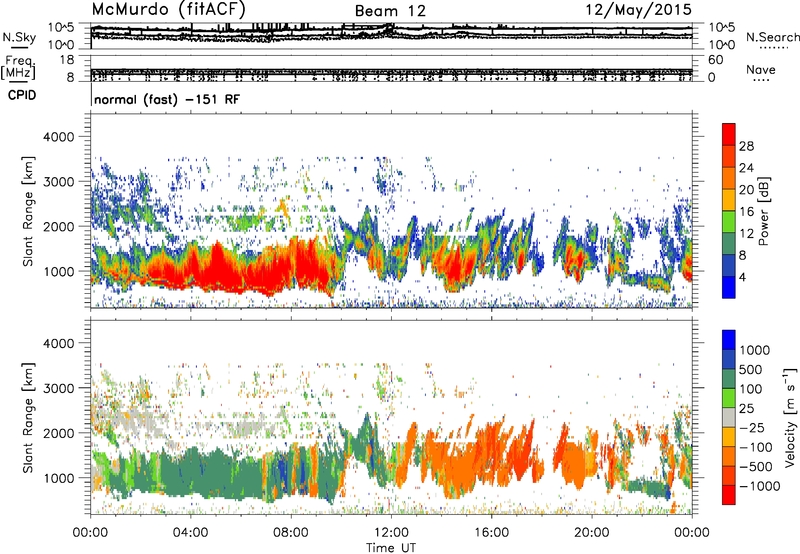Click the 08:00 time tick label
The height and width of the screenshot is (554, 800).
point(291,533)
